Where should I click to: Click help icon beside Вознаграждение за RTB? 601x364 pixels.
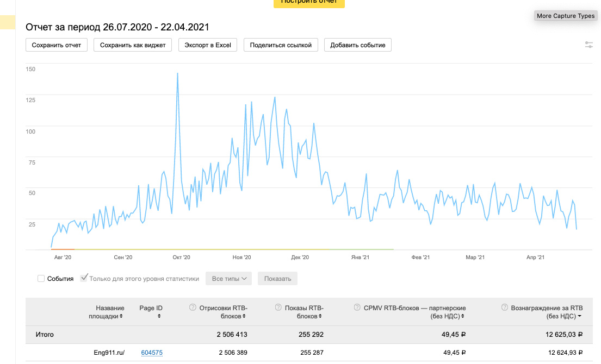tap(504, 307)
